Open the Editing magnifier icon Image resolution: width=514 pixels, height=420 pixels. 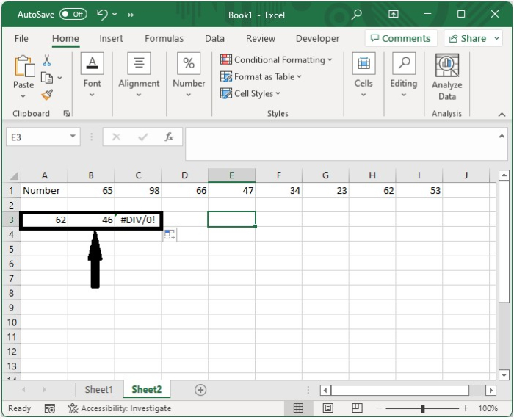tap(404, 63)
